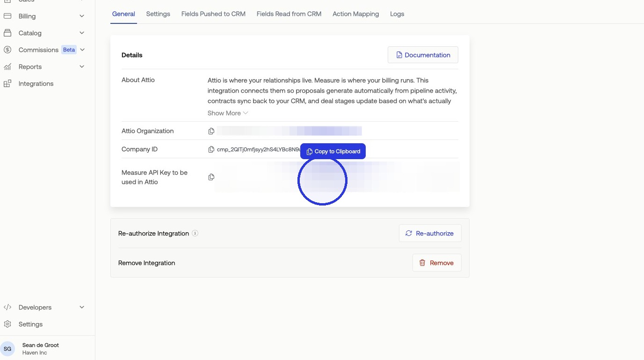
Task: Click the Commissions dollar icon
Action: click(7, 50)
